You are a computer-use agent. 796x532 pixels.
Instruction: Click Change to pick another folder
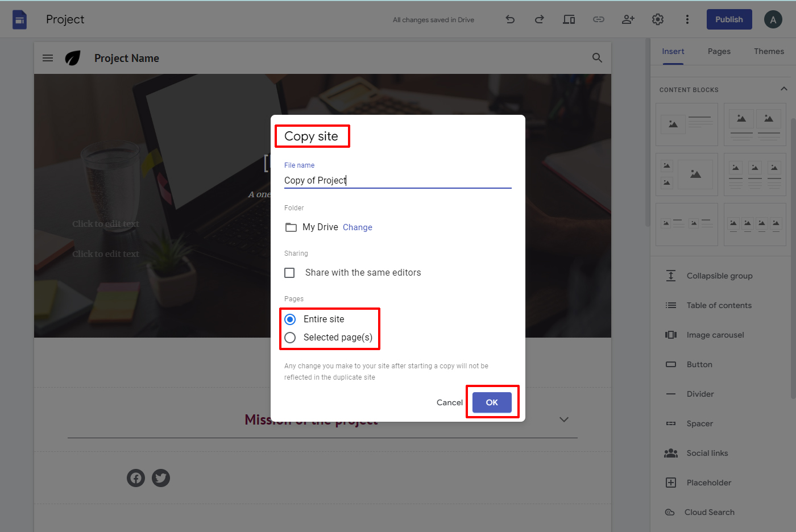pos(357,227)
